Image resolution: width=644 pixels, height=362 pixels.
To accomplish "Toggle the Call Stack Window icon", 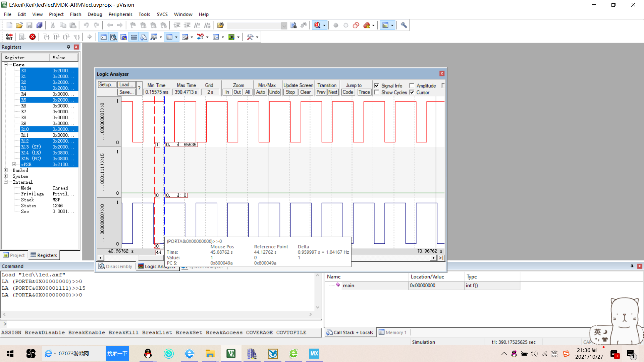I will click(x=144, y=37).
